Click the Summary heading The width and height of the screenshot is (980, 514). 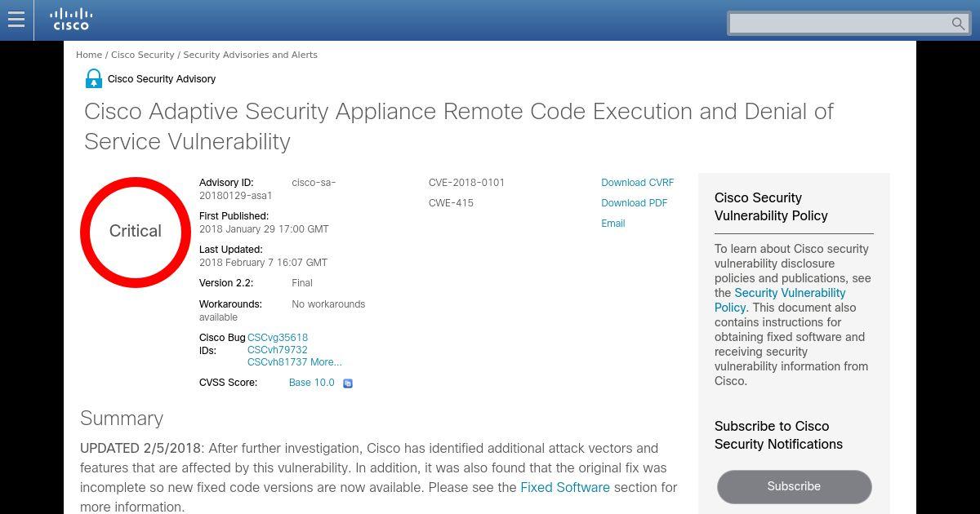tap(122, 419)
